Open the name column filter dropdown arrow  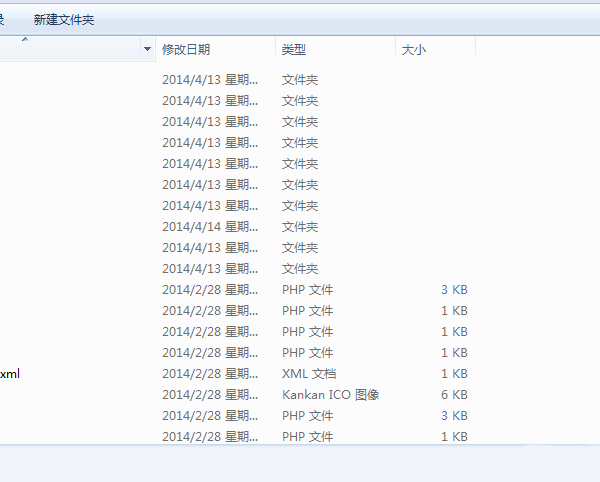pos(147,49)
